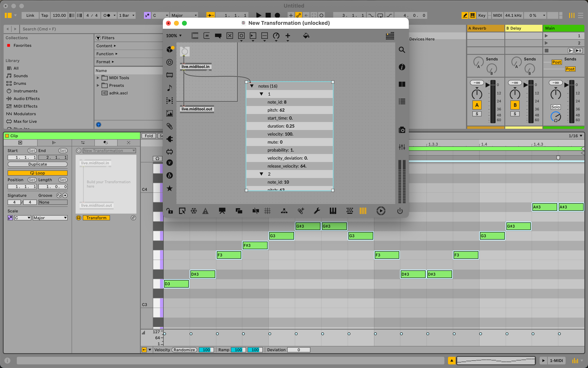Expand the Presets folder
Image resolution: width=588 pixels, height=368 pixels.
point(98,85)
